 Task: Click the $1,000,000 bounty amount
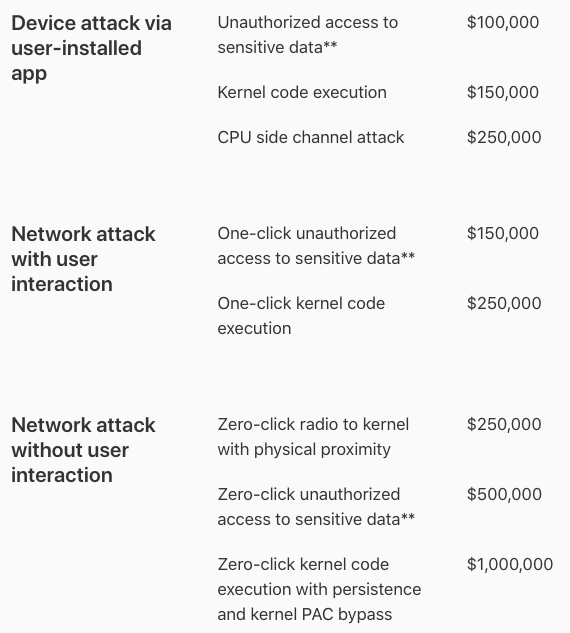pos(510,564)
